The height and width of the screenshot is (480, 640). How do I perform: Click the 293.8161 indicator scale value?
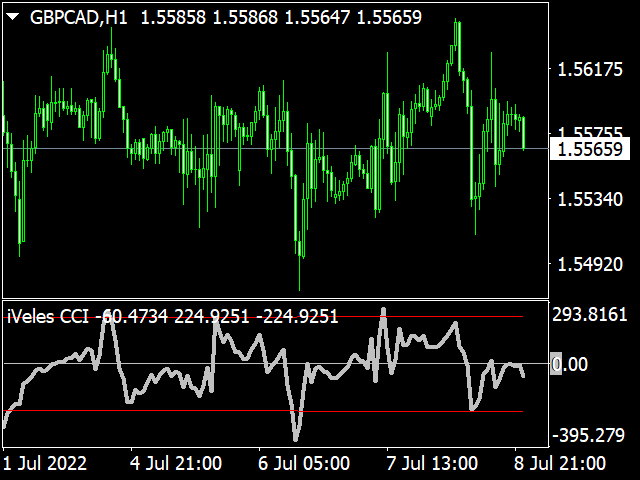click(x=590, y=315)
